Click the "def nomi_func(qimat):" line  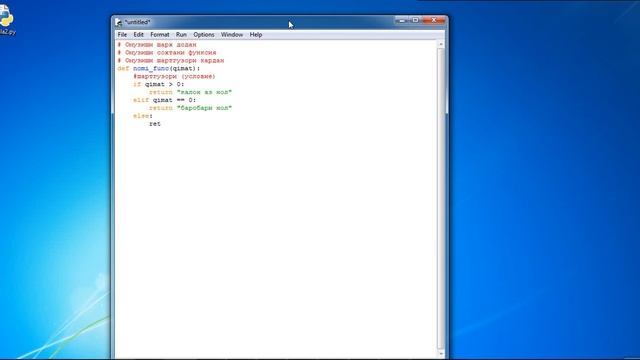(x=159, y=69)
